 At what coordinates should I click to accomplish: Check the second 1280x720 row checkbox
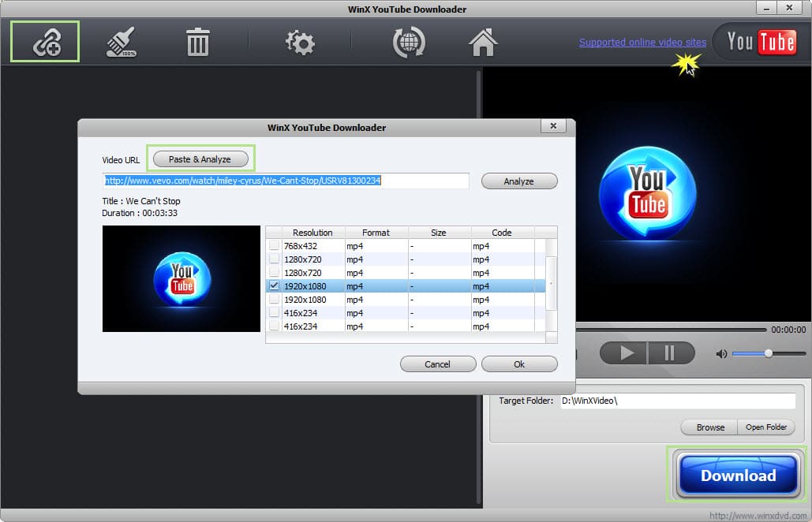pos(274,273)
